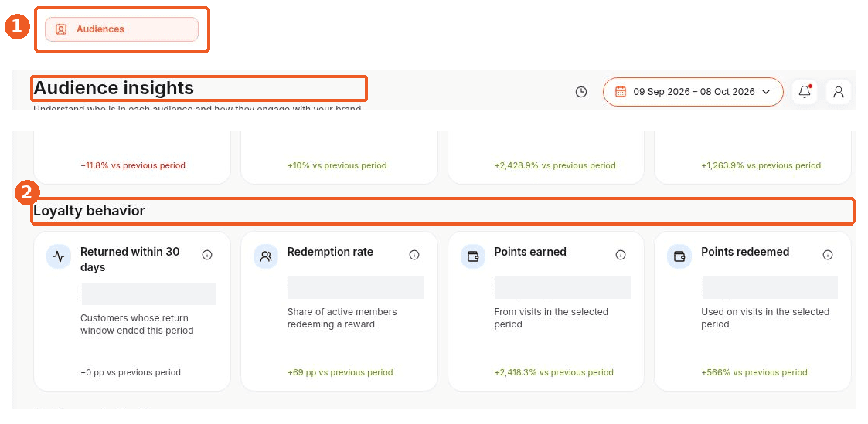Click 'From visits in the selected period' text
868x424 pixels.
pos(551,318)
